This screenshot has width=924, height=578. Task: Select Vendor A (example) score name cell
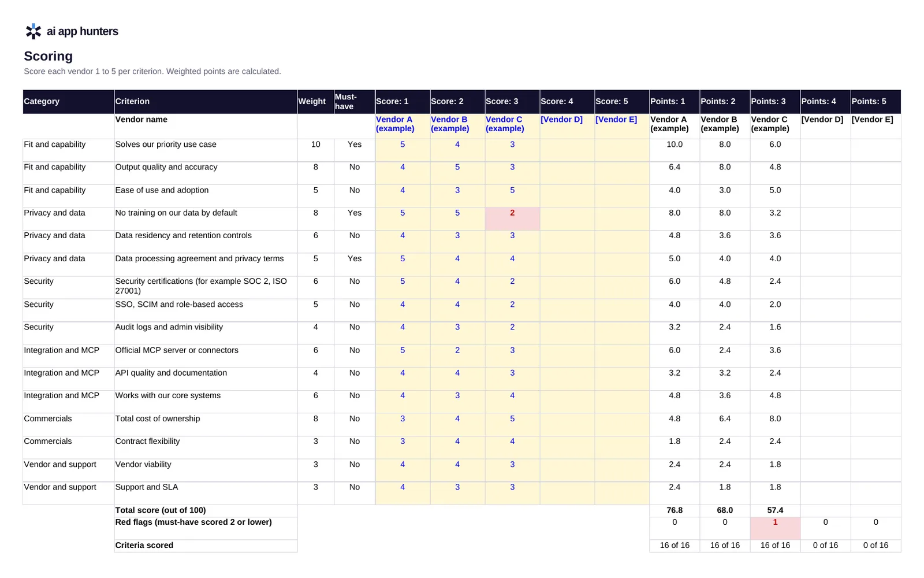[403, 126]
